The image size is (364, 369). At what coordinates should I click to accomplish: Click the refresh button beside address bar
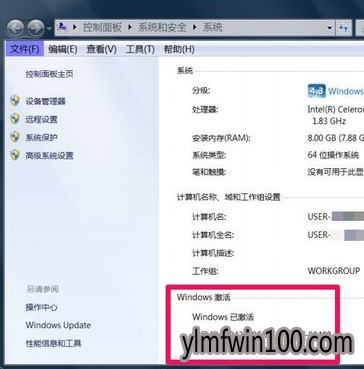pos(344,28)
